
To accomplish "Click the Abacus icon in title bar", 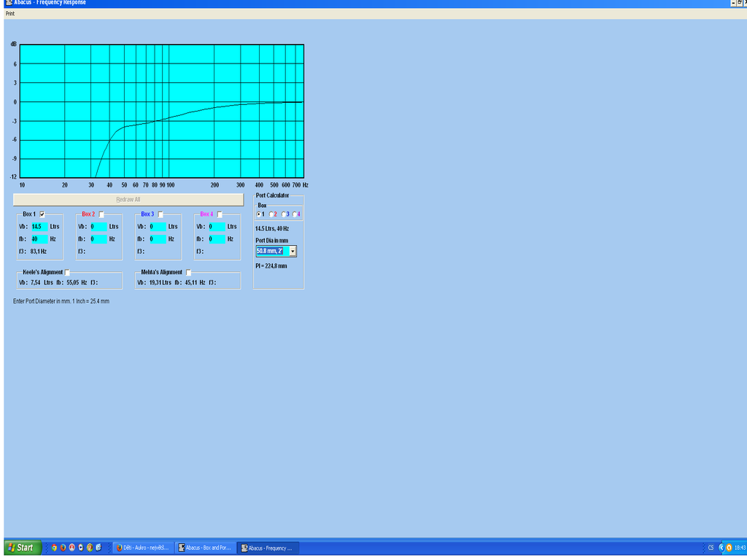I will [8, 2].
